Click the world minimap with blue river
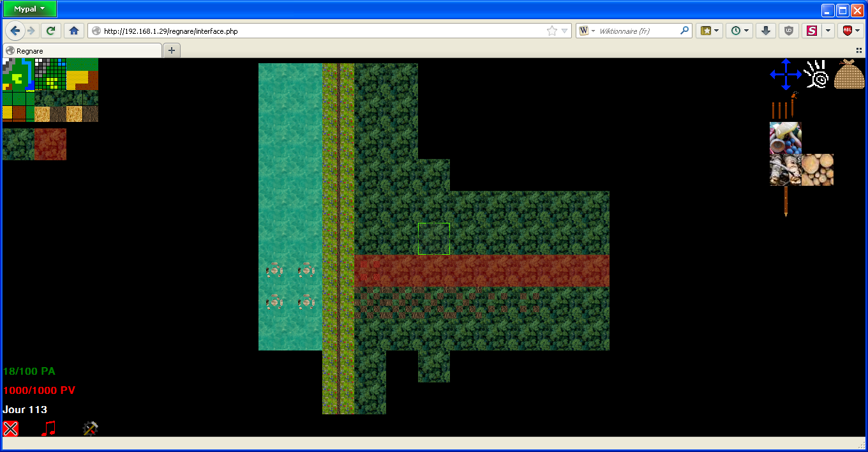Viewport: 868px width, 452px height. point(18,74)
